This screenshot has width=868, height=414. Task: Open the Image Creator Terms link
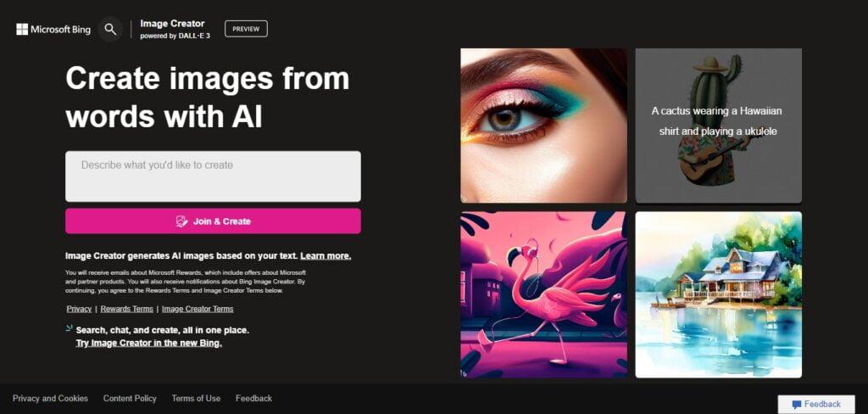coord(198,309)
